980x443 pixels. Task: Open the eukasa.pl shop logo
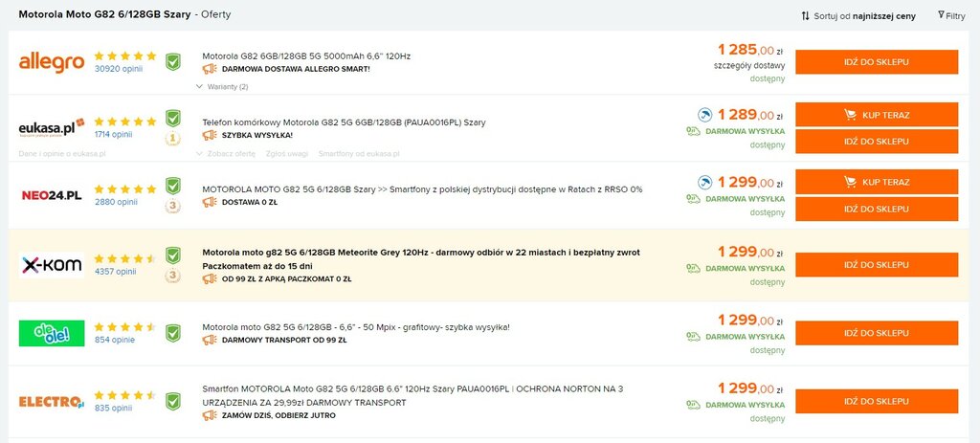tap(52, 127)
